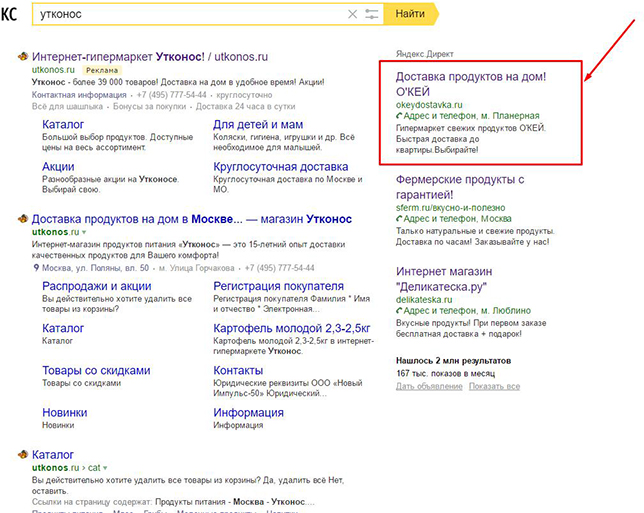644x513 pixels.
Task: Click utkonos.ru URL under first ad title
Action: pyautogui.click(x=53, y=70)
